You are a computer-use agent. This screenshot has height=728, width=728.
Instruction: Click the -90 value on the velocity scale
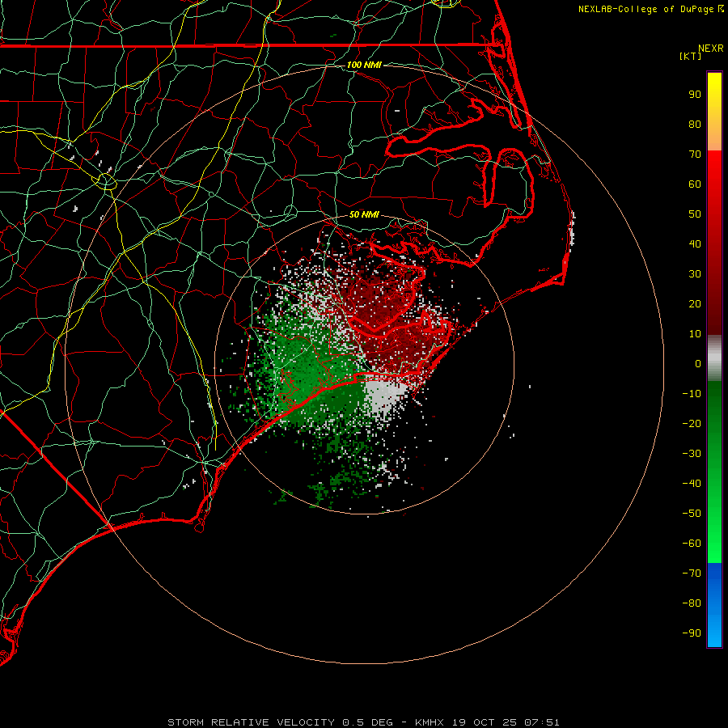point(692,633)
